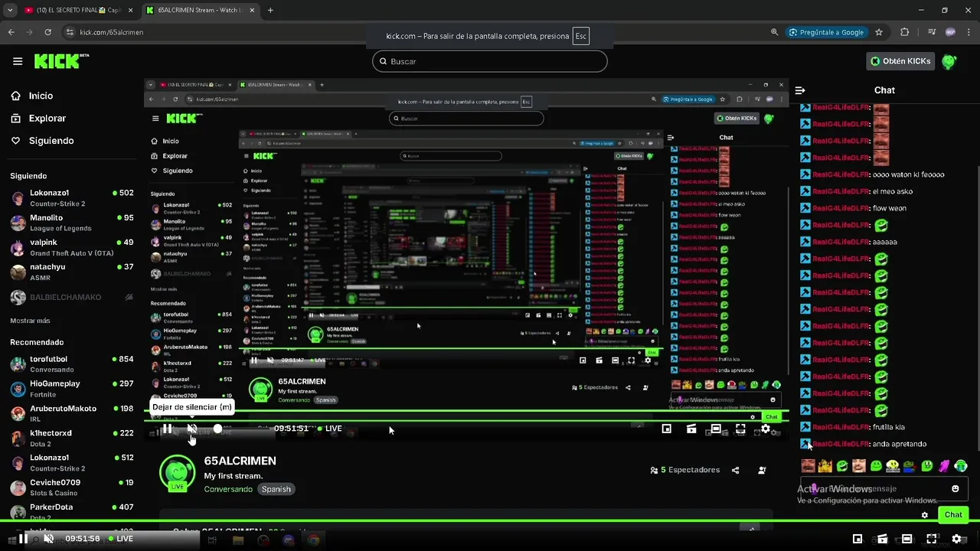The image size is (980, 551).
Task: Open the Chrome tab search dropdown
Action: (x=10, y=11)
